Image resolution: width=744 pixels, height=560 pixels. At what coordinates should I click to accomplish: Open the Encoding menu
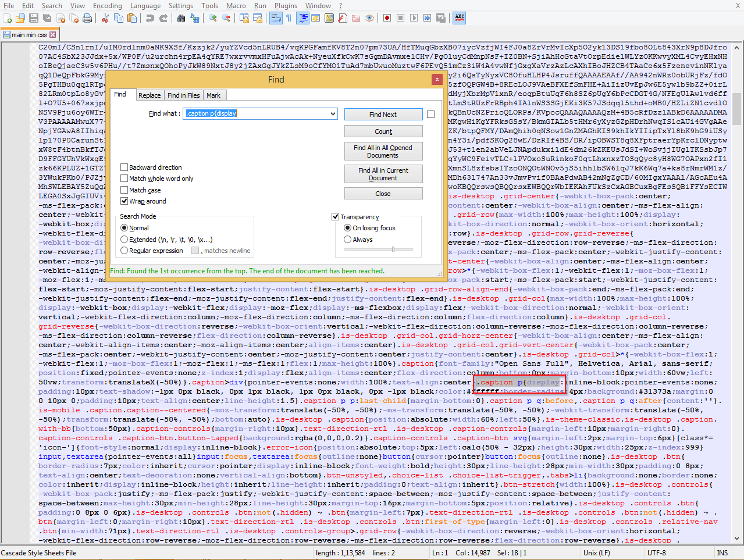[x=108, y=6]
